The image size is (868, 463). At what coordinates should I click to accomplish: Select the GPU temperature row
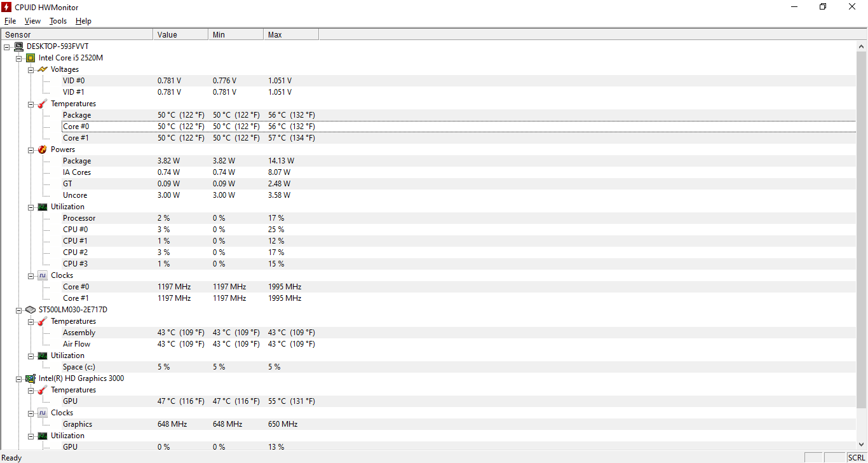point(458,401)
